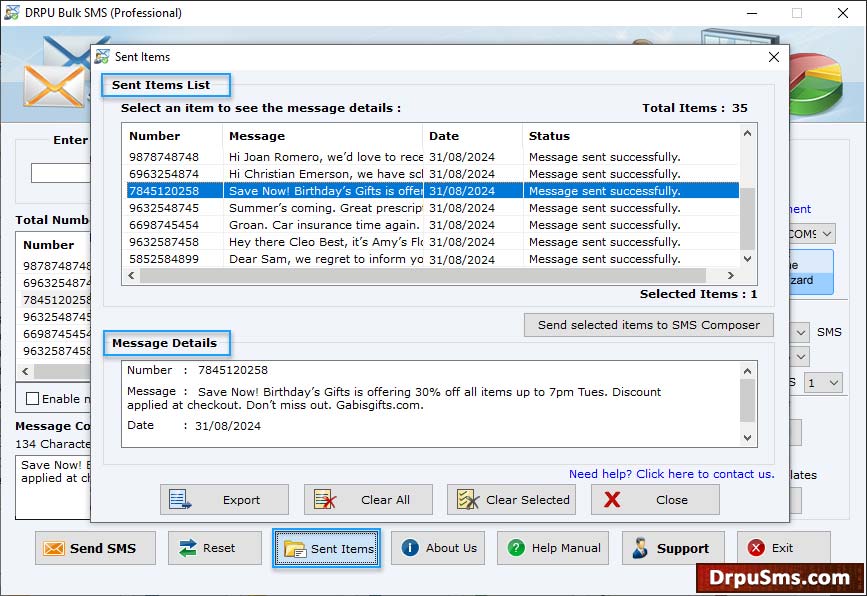Image resolution: width=867 pixels, height=596 pixels.
Task: Click the sent items vertical scrollbar thumb
Action: 748,219
